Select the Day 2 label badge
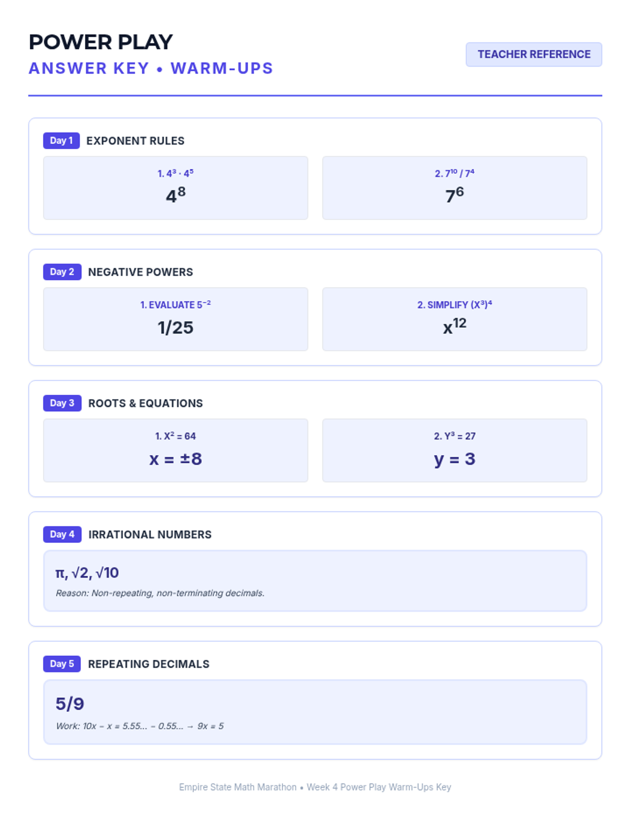 click(62, 272)
